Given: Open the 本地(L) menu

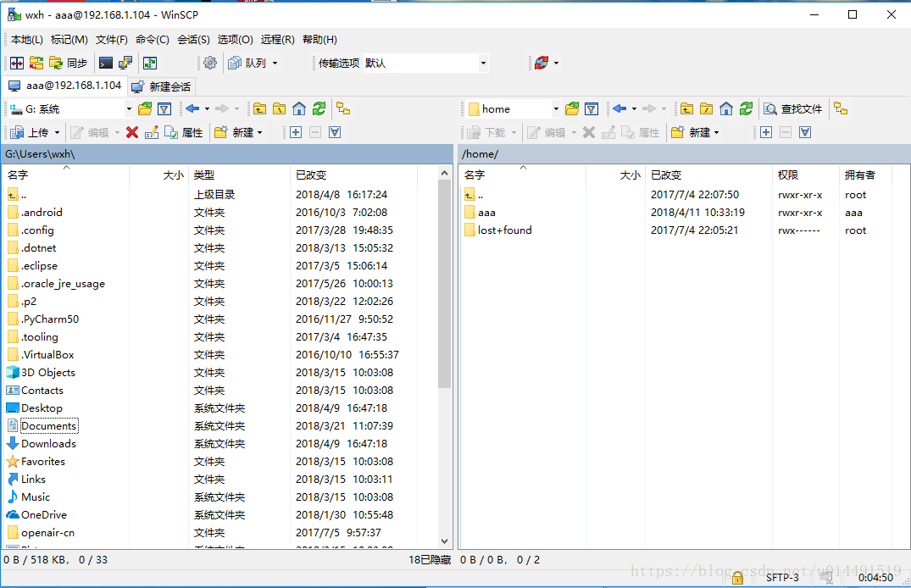Looking at the screenshot, I should (27, 40).
